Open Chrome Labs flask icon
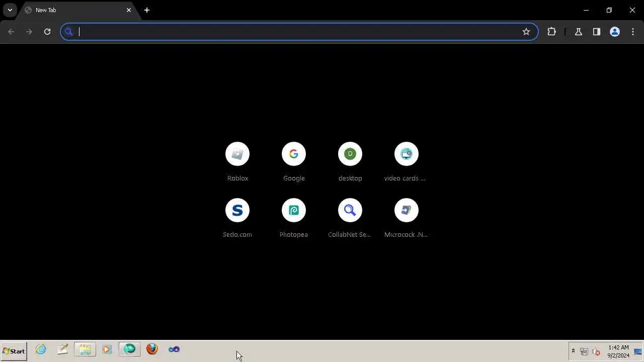 pyautogui.click(x=579, y=32)
